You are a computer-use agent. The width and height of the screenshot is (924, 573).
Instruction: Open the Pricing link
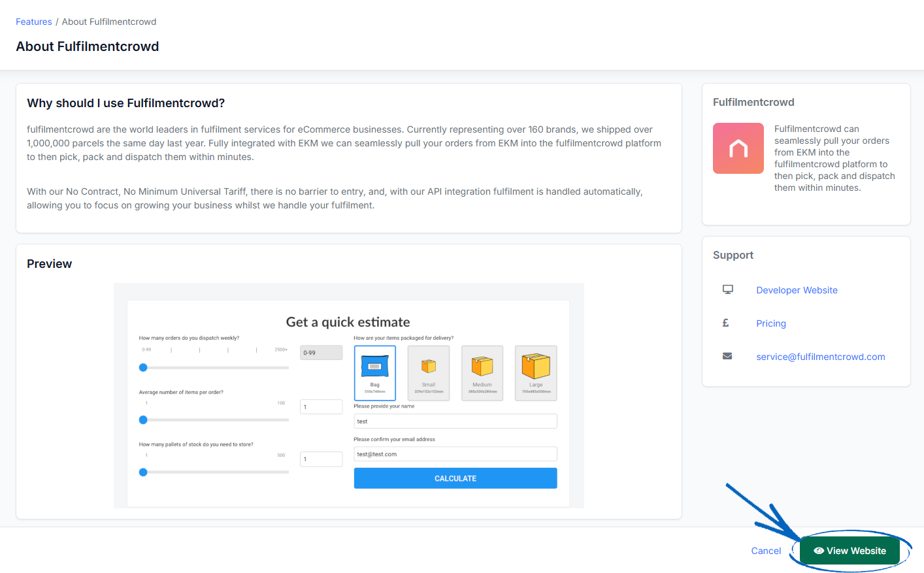click(771, 323)
